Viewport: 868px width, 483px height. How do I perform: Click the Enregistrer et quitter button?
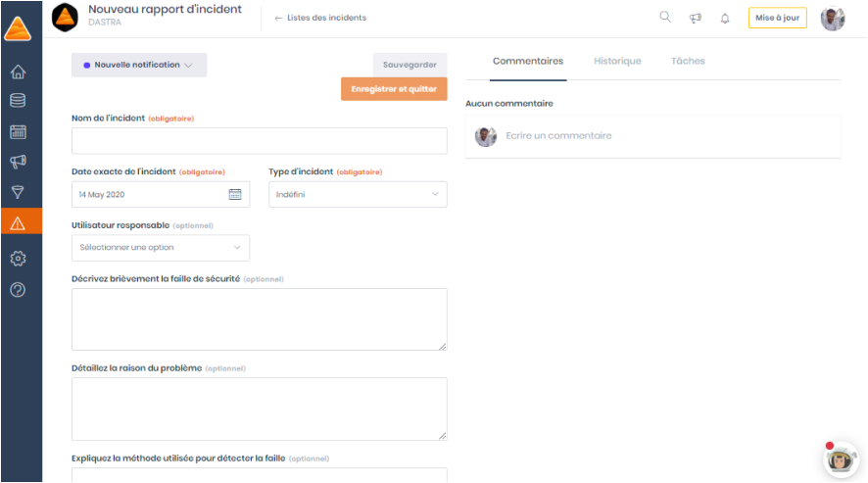[394, 89]
